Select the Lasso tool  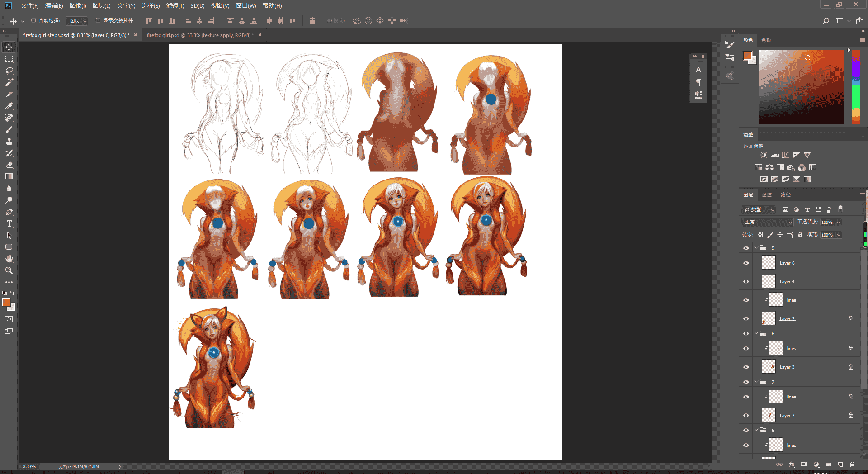coord(9,71)
